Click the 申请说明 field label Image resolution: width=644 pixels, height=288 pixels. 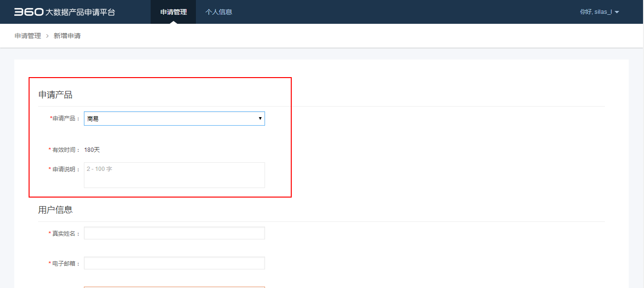click(66, 169)
